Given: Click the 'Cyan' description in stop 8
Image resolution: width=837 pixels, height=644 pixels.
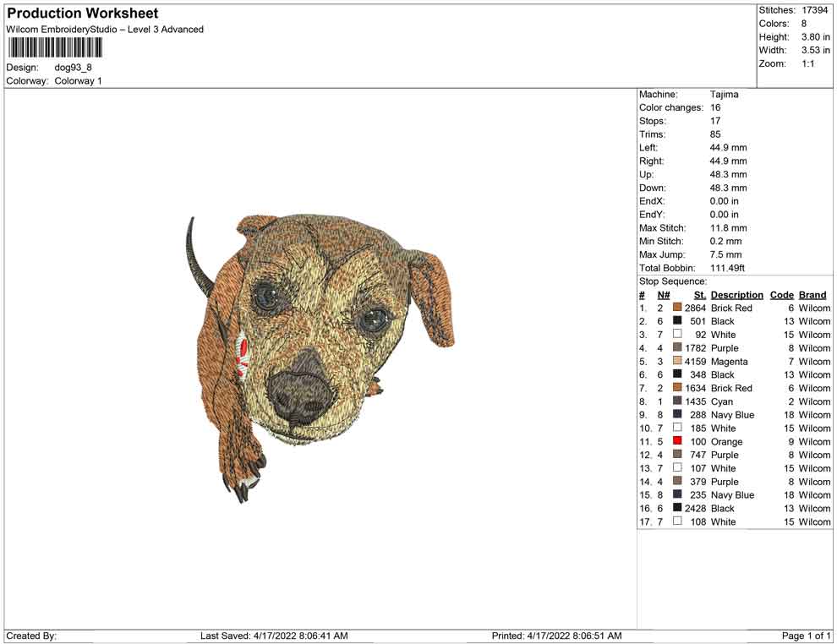Looking at the screenshot, I should (x=722, y=401).
